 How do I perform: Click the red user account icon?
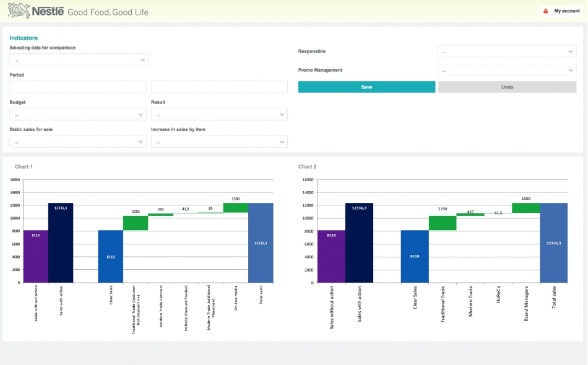(x=546, y=11)
